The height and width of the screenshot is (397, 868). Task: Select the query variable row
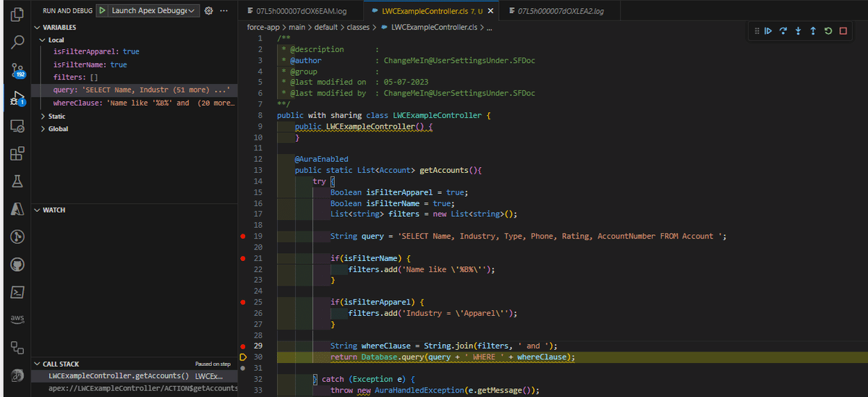[135, 90]
